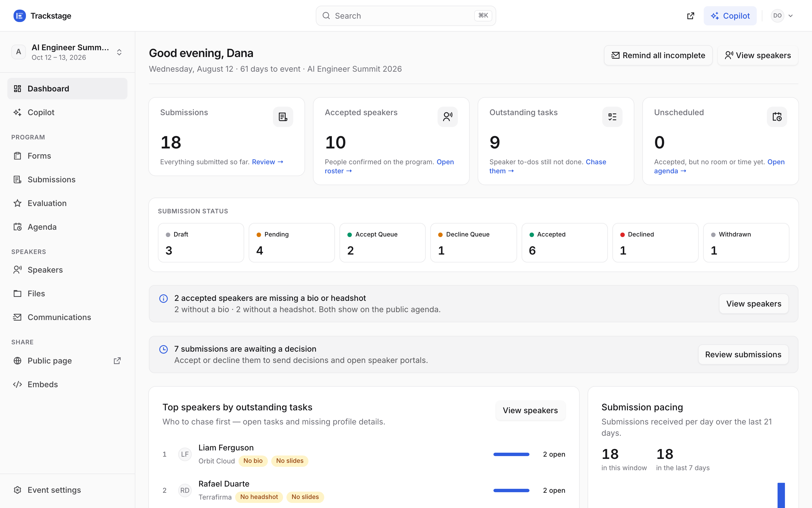Image resolution: width=812 pixels, height=508 pixels.
Task: Click the Submissions card document icon
Action: pyautogui.click(x=283, y=117)
